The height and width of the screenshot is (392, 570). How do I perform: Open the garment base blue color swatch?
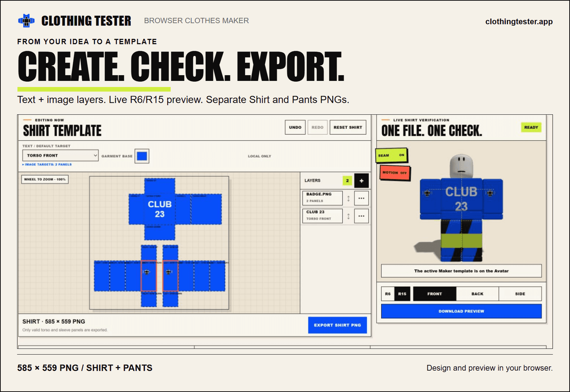[x=142, y=156]
